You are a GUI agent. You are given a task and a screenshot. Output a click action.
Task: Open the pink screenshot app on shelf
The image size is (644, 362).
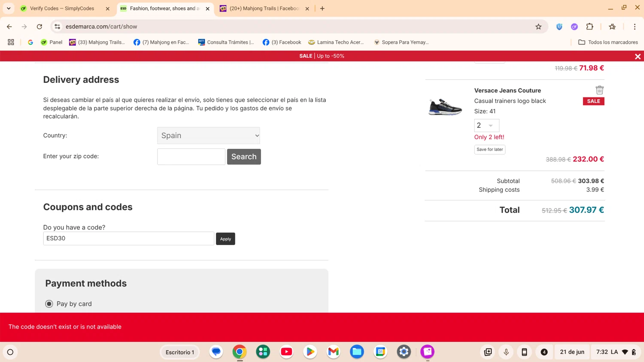pos(427,352)
